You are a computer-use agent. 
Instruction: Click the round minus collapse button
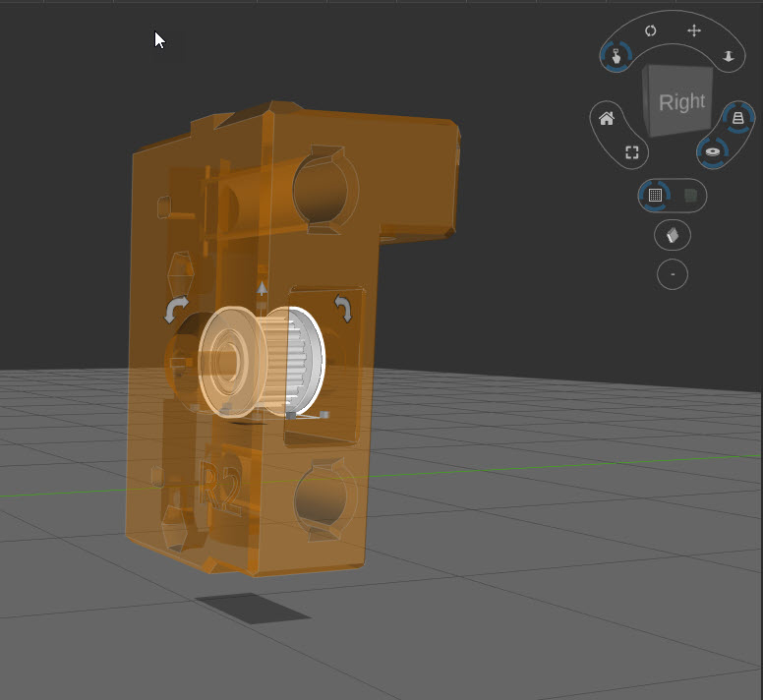coord(672,274)
